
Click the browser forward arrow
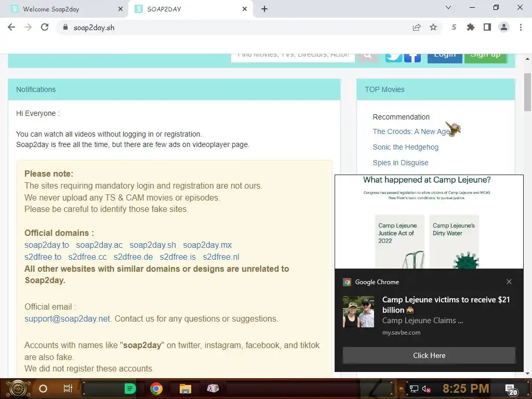pyautogui.click(x=28, y=27)
